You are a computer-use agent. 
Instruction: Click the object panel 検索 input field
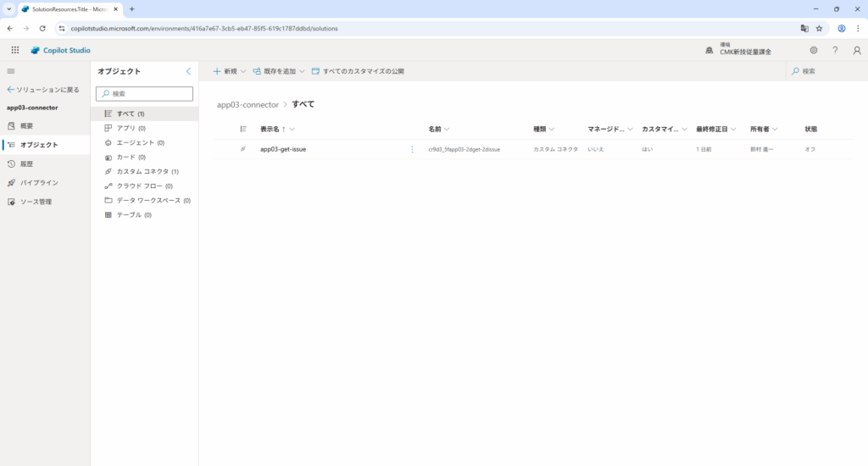(144, 94)
